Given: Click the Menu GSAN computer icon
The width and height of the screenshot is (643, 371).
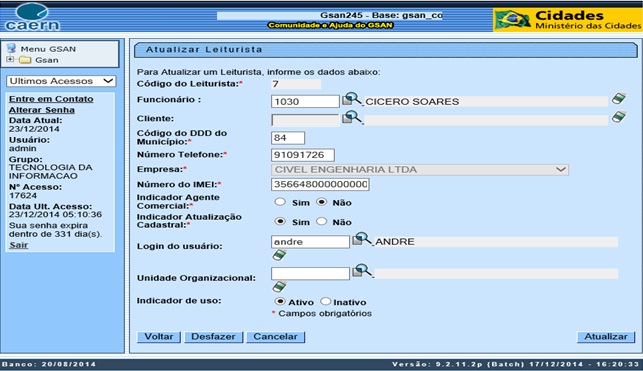Looking at the screenshot, I should 11,48.
